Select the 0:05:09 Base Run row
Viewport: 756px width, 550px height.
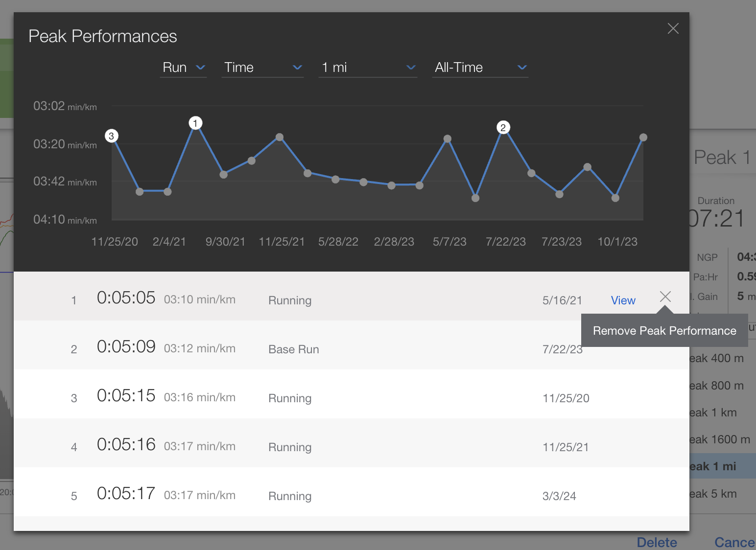pyautogui.click(x=352, y=345)
